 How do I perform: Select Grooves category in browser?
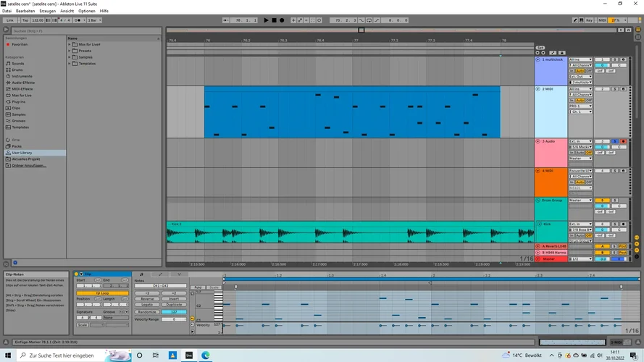19,121
